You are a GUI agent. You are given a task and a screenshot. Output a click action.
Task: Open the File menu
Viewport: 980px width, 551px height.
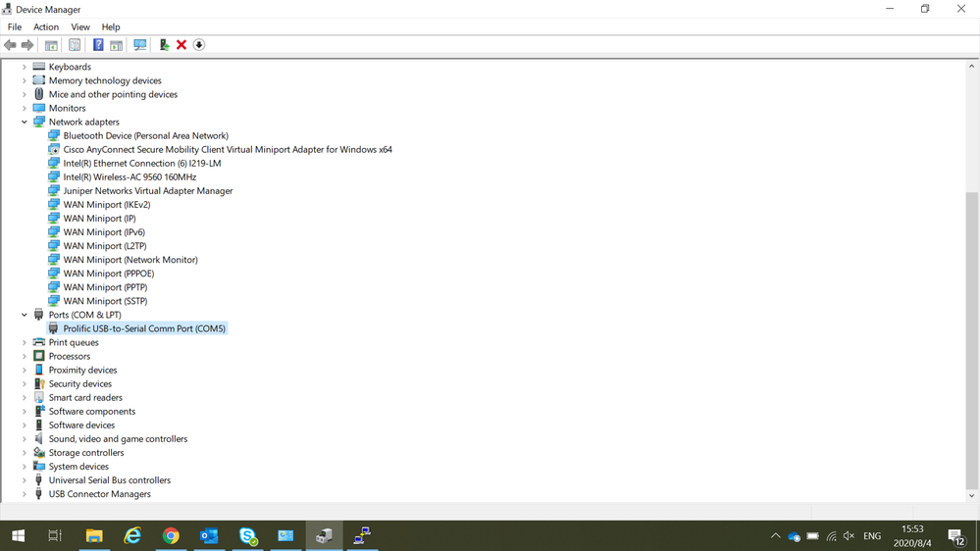coord(15,26)
